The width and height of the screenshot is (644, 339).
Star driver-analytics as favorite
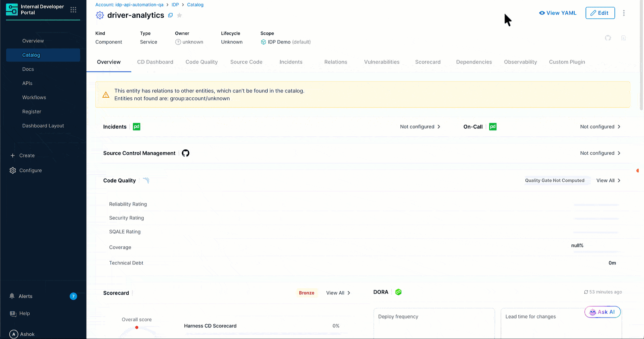179,15
